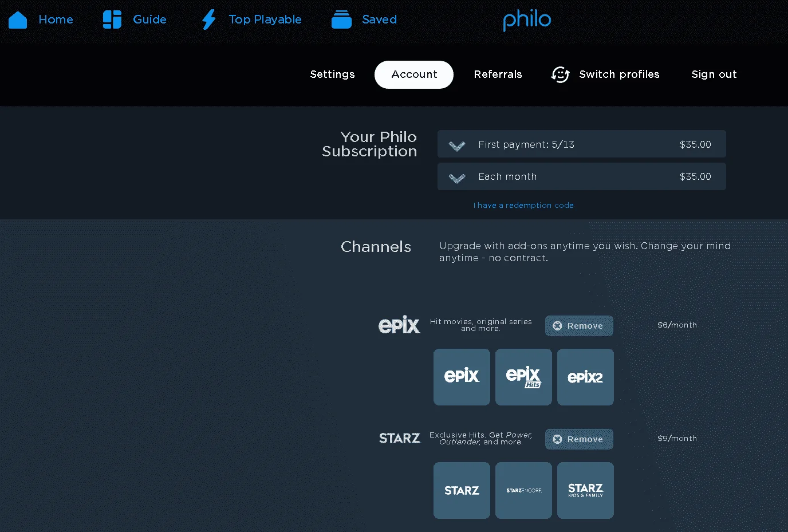Expand the Each month chevron
This screenshot has width=788, height=532.
point(457,178)
